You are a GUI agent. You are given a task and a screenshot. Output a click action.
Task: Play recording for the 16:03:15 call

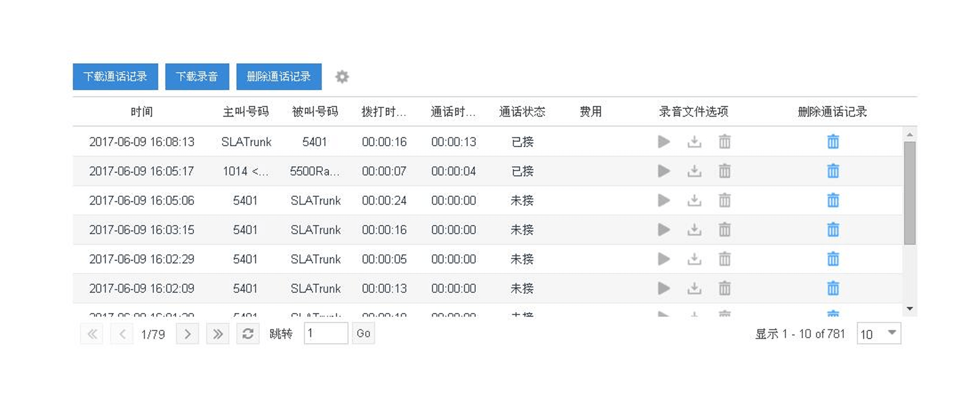[x=664, y=230]
